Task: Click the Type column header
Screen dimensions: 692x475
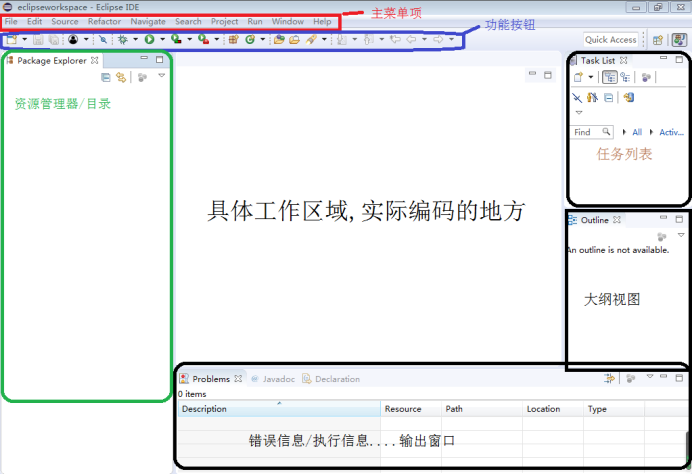Action: coord(613,409)
